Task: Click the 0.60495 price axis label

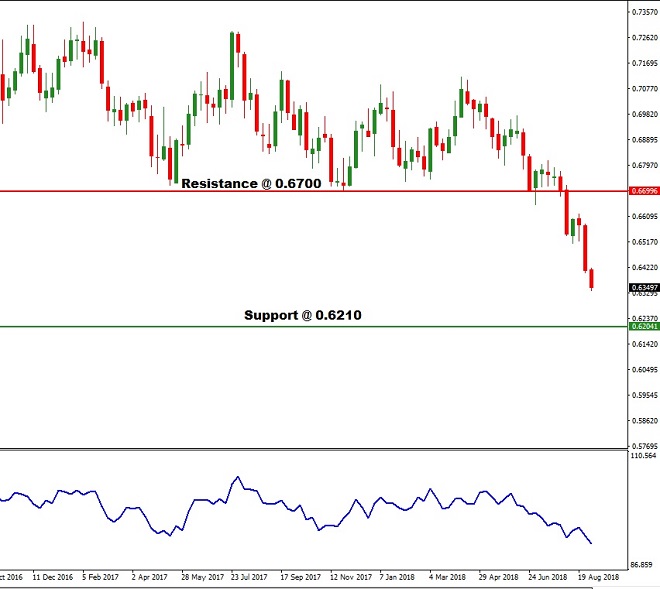Action: [x=644, y=370]
